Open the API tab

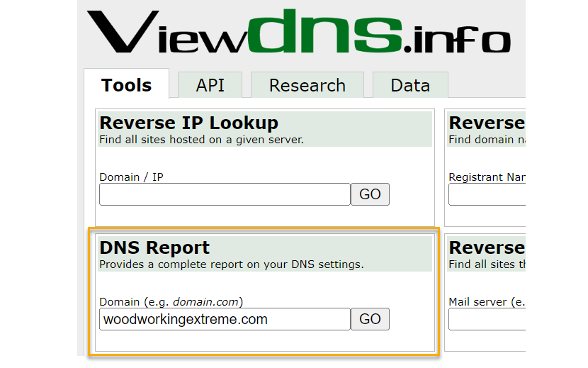click(210, 86)
